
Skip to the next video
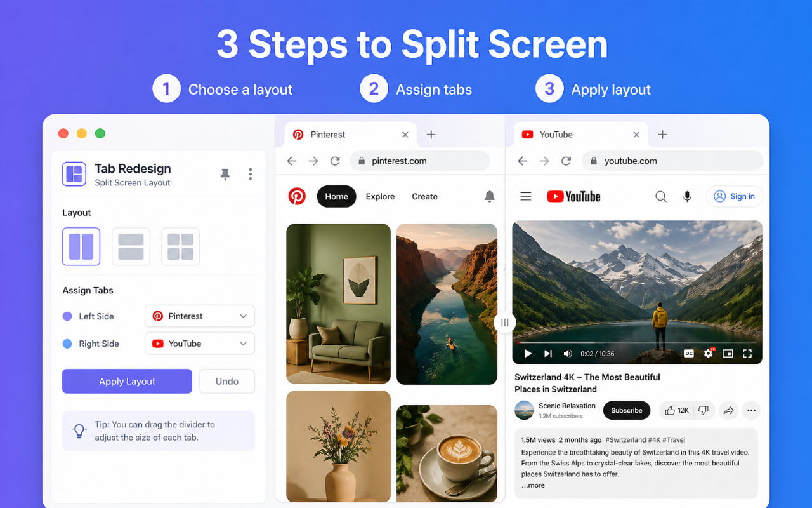[548, 354]
